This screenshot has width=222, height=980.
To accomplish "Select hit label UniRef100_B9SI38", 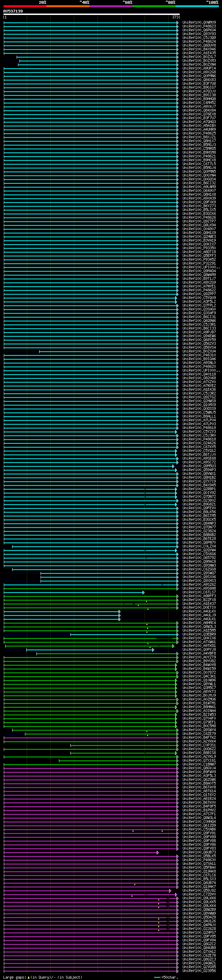I will (199, 95).
